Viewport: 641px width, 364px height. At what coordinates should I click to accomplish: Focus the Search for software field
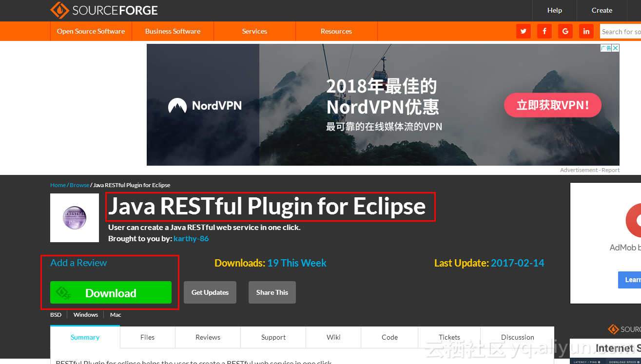(x=621, y=32)
